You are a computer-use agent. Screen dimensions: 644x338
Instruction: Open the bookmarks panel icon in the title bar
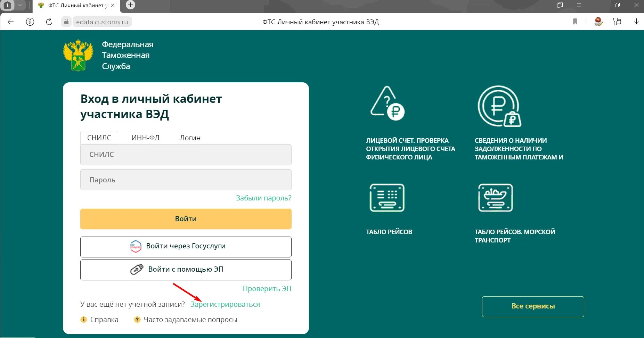[x=560, y=5]
